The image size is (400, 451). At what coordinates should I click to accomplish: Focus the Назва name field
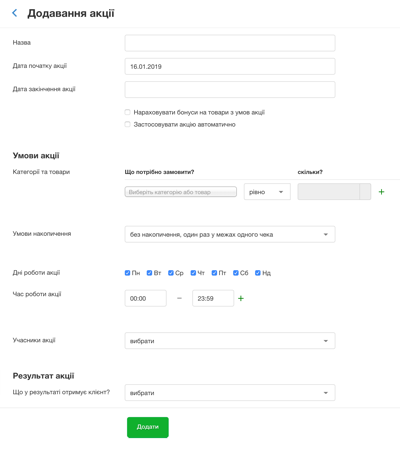[230, 43]
